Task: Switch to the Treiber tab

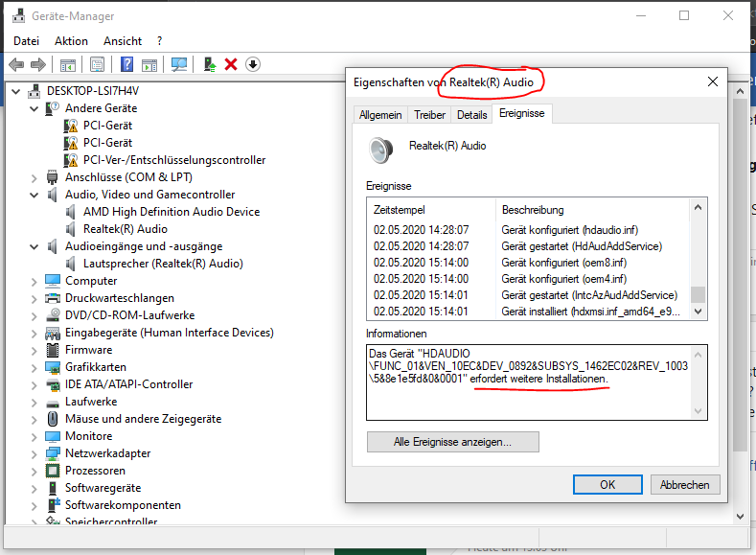Action: 429,115
